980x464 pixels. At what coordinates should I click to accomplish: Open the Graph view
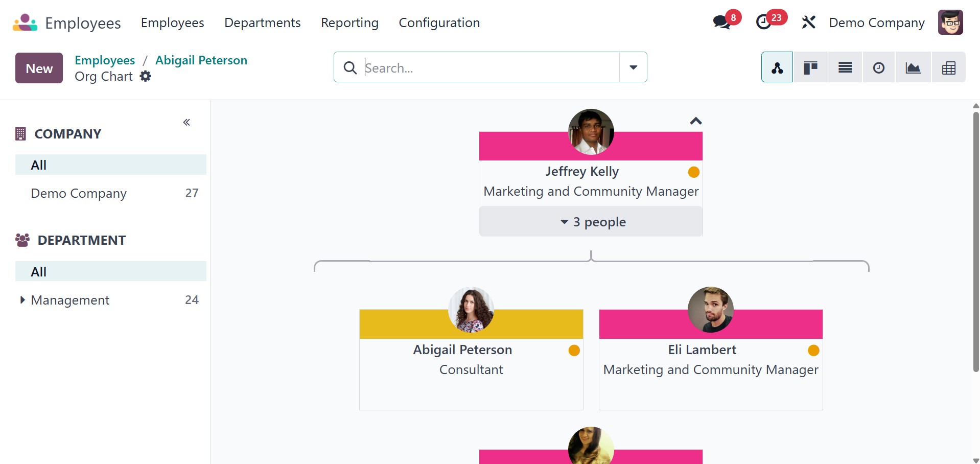[913, 67]
